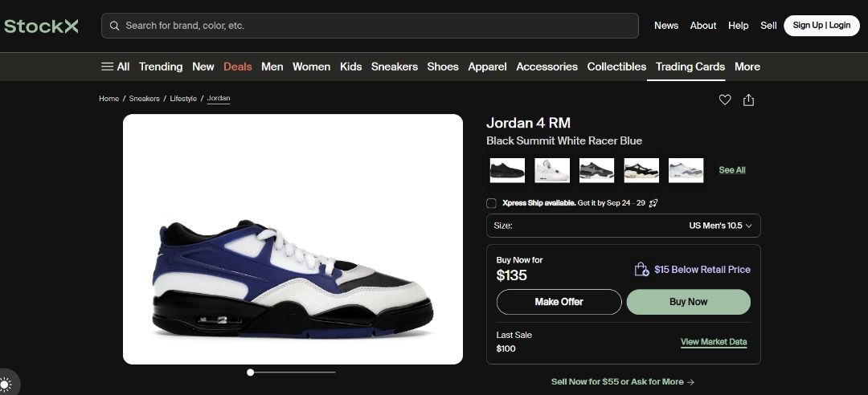Open the Men category
This screenshot has width=868, height=395.
click(x=272, y=67)
